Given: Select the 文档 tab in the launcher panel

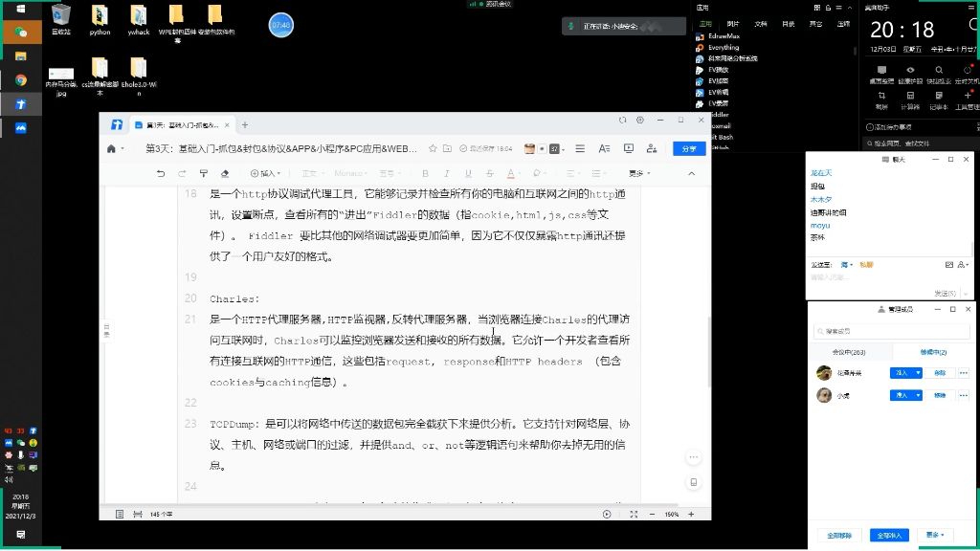Looking at the screenshot, I should tap(761, 24).
